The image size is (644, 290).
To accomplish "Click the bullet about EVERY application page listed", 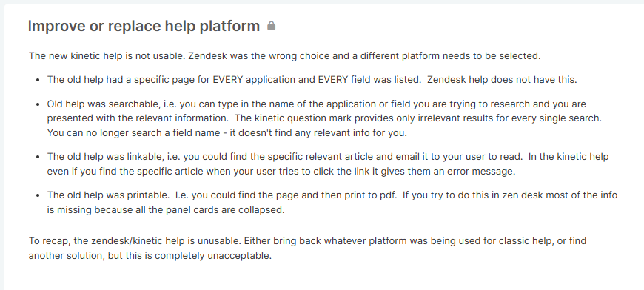I will pos(312,80).
